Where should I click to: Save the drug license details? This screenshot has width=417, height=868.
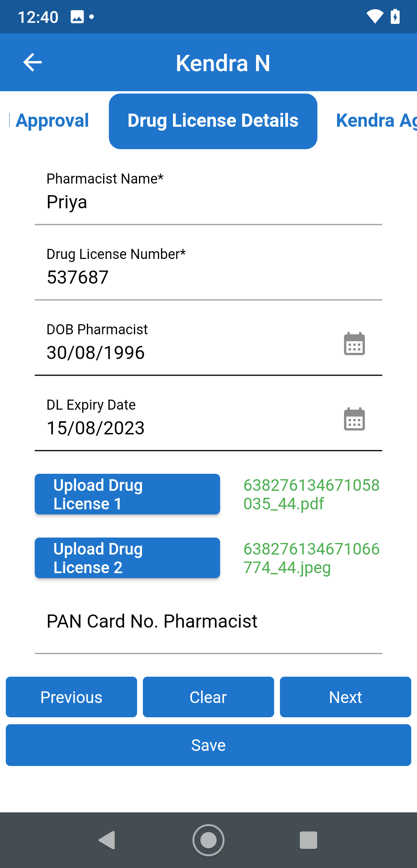coord(208,745)
